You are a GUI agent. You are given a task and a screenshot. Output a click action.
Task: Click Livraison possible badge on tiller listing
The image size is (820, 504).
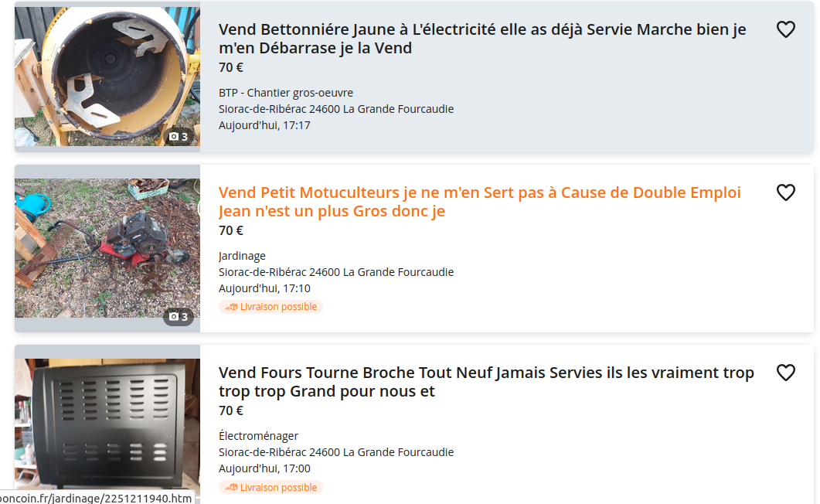271,307
